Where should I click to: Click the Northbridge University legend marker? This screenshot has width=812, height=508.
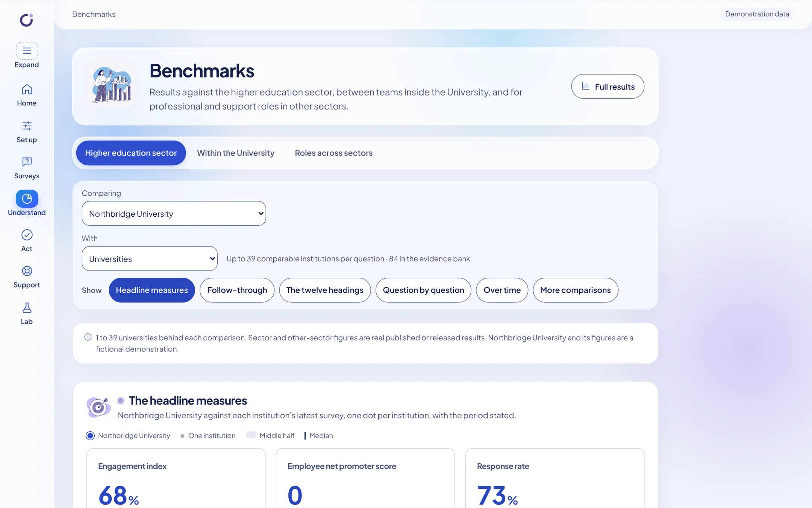coord(90,436)
